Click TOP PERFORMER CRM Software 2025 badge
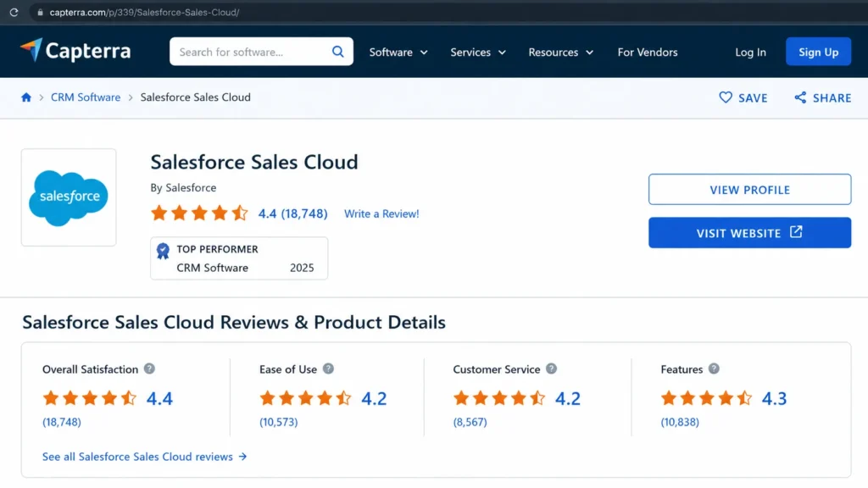 coord(239,258)
